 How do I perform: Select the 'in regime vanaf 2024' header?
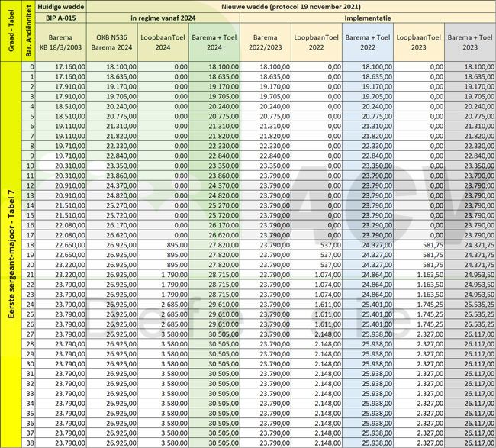(163, 18)
